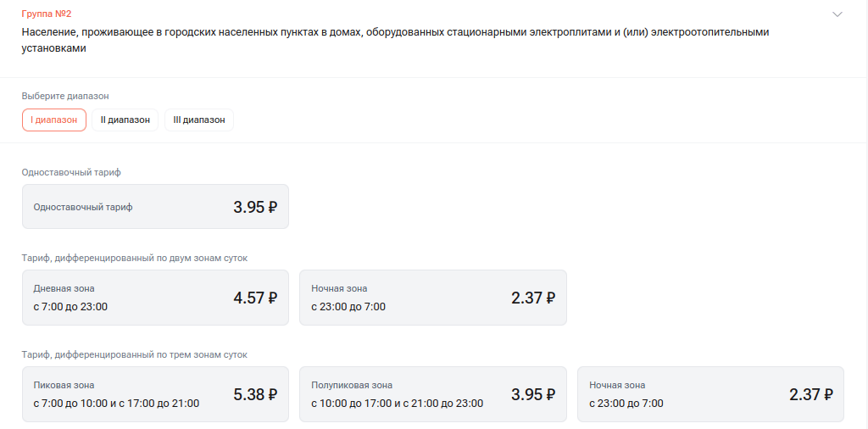
Task: Click the two-zone tariff section heading
Action: pos(135,258)
